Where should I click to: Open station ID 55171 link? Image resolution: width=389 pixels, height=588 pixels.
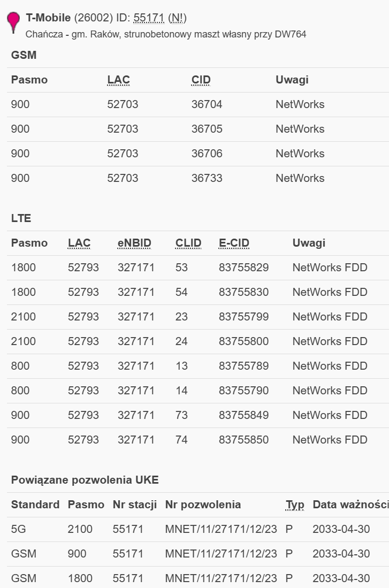click(149, 18)
